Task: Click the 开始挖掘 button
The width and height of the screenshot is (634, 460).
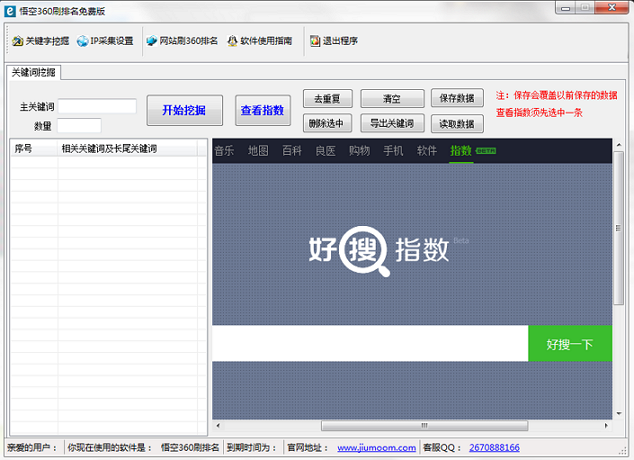Action: tap(184, 110)
